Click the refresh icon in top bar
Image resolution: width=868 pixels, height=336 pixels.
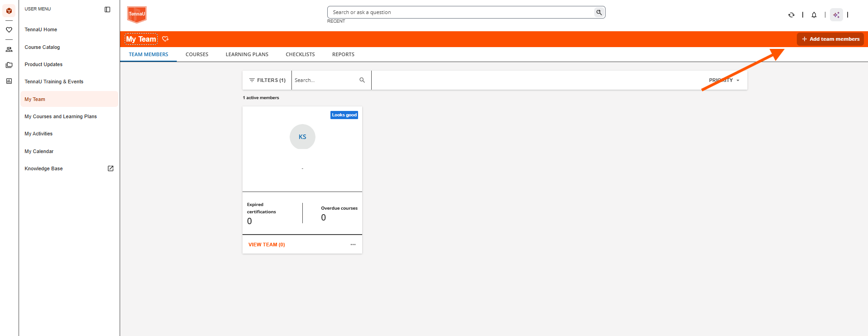pyautogui.click(x=791, y=15)
